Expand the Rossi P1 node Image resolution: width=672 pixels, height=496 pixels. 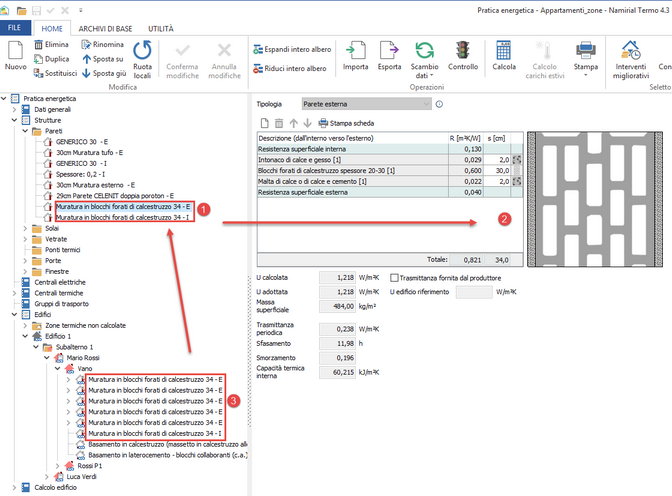tap(58, 466)
